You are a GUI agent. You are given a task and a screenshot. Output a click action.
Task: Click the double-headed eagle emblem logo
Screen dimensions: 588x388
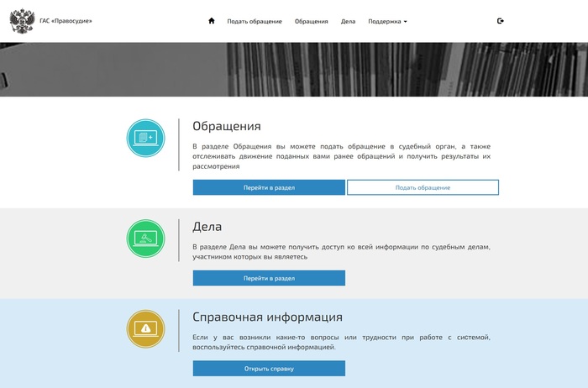(x=22, y=21)
